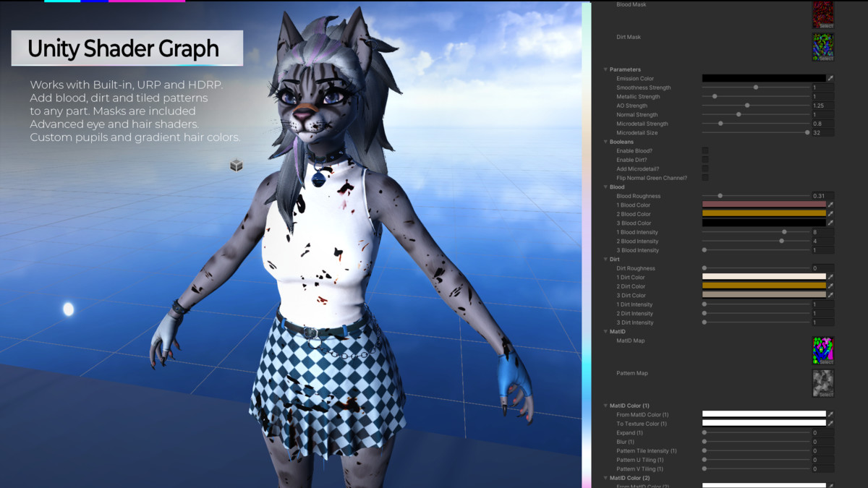The image size is (868, 488).
Task: Collapse the MatID Color (2) section
Action: click(606, 478)
